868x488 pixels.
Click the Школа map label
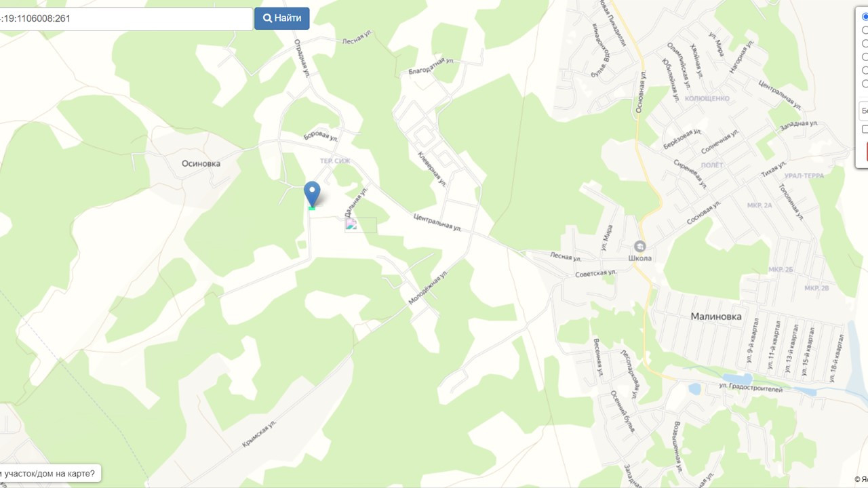640,258
